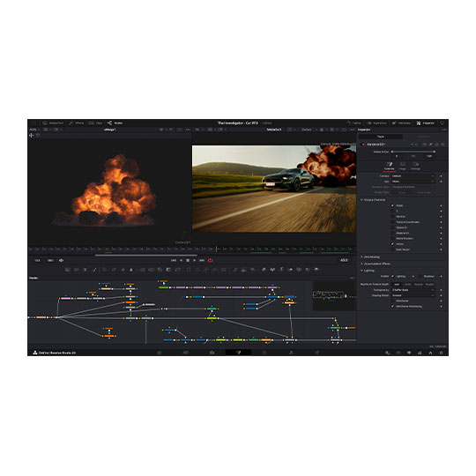
Task: Select int16 texture depth button
Action: tap(407, 285)
